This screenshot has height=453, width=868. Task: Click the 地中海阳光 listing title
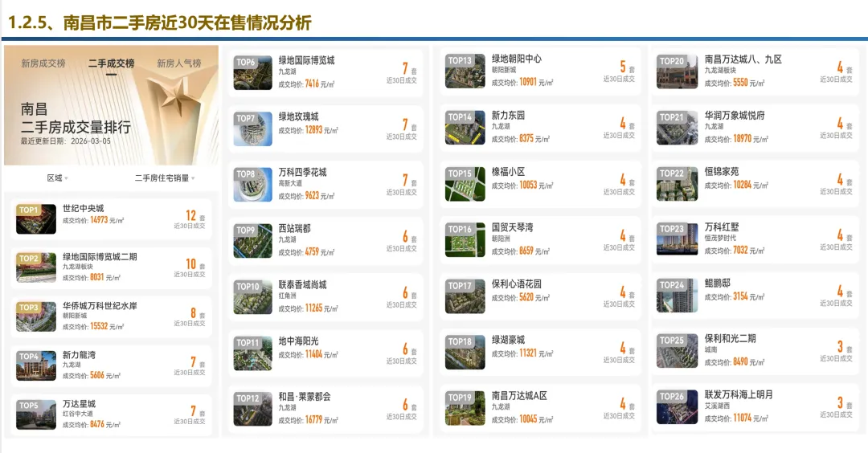[x=298, y=341]
